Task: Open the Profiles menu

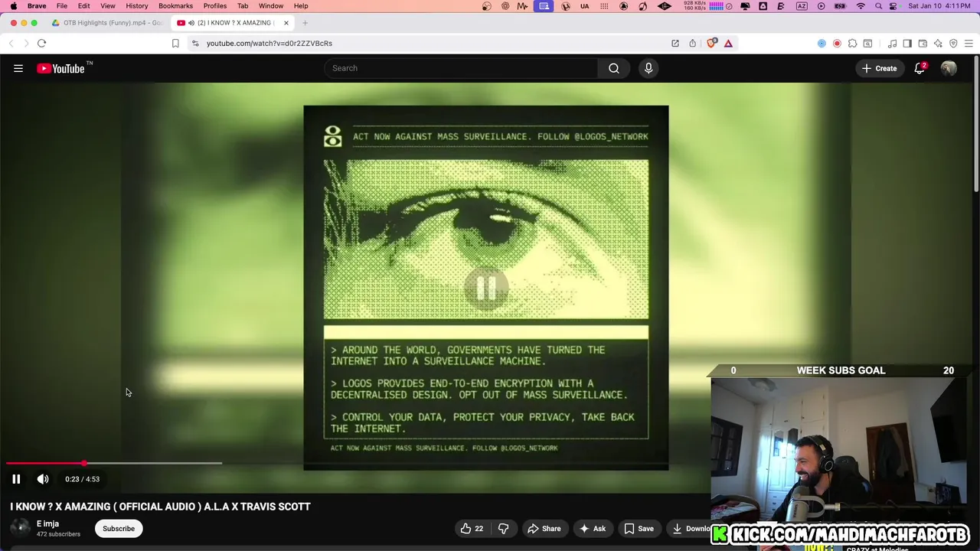Action: pos(215,6)
